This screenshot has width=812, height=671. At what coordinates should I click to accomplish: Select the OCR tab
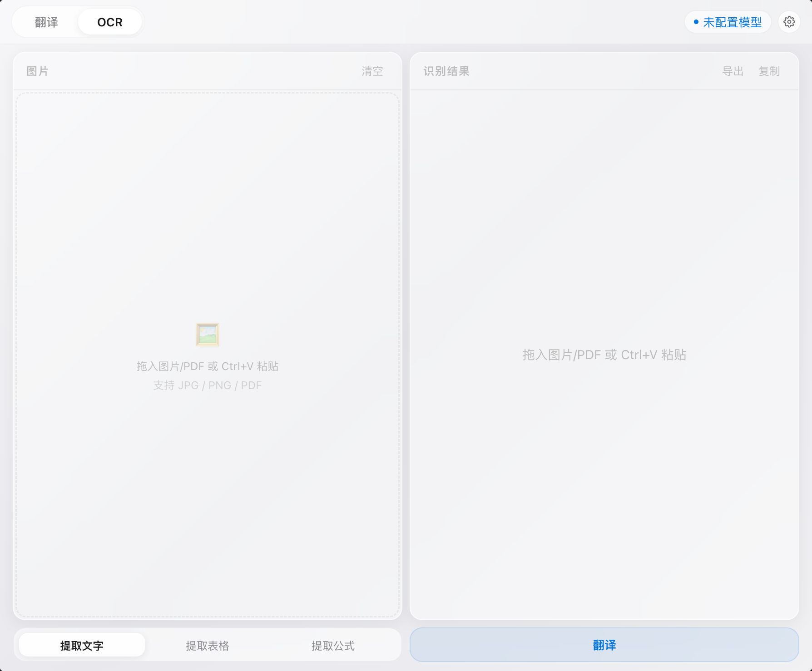click(x=110, y=22)
